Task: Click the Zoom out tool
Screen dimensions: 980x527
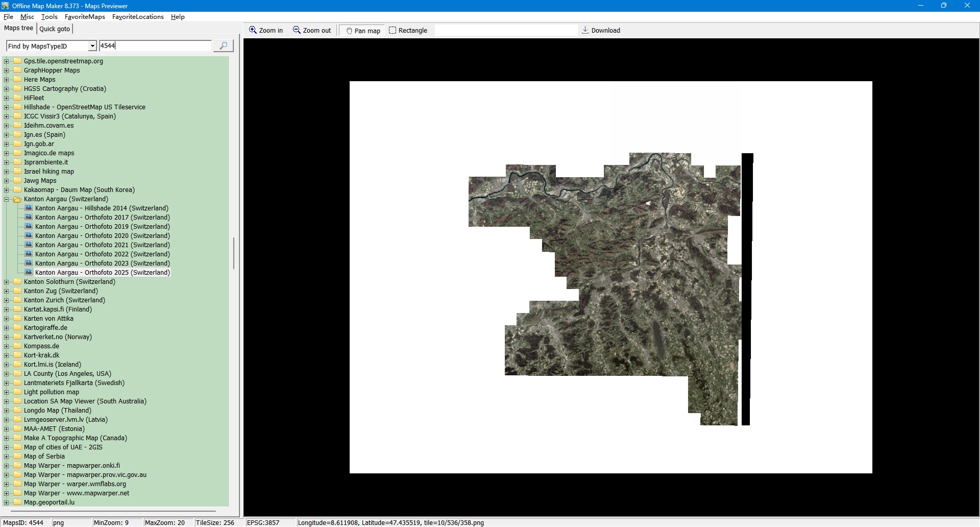Action: click(x=312, y=31)
